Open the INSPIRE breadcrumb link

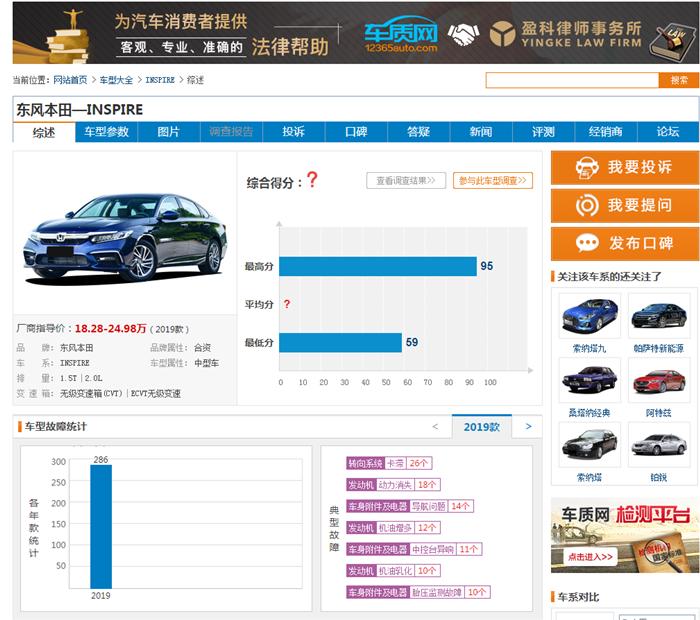point(160,80)
